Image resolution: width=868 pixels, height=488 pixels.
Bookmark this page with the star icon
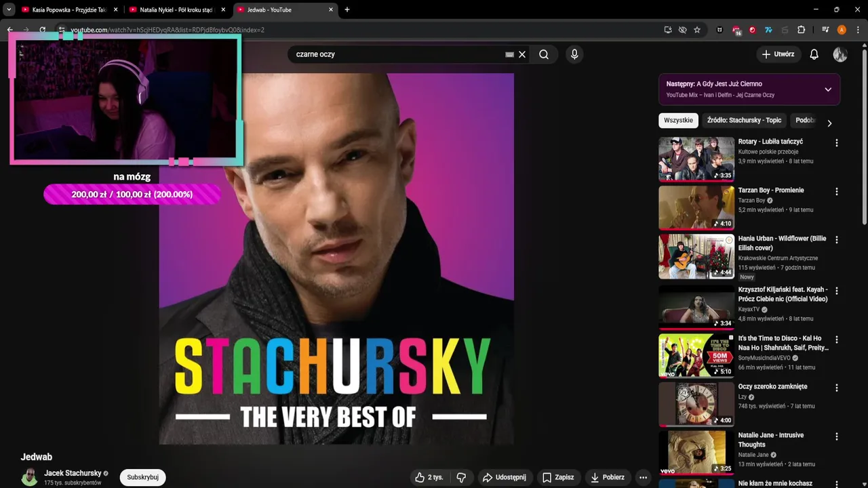697,30
